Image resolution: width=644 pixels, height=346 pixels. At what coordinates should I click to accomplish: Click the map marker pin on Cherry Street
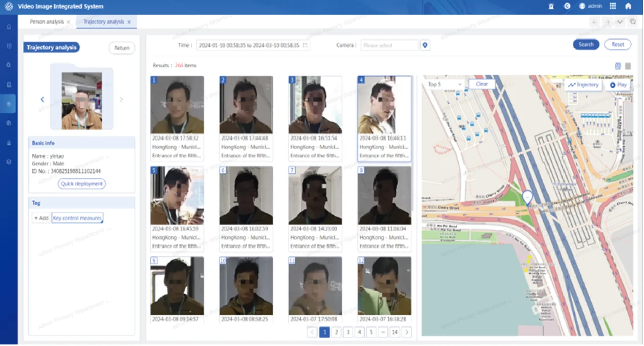coord(527,197)
